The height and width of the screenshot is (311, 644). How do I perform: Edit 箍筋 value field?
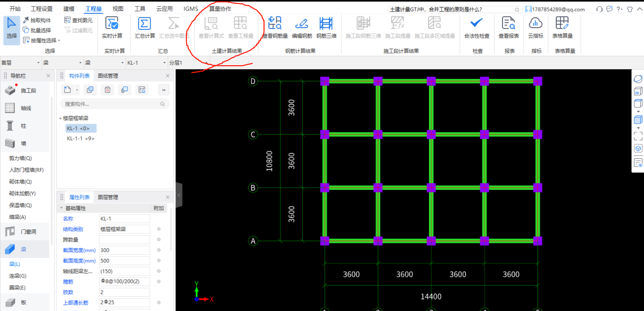point(124,281)
